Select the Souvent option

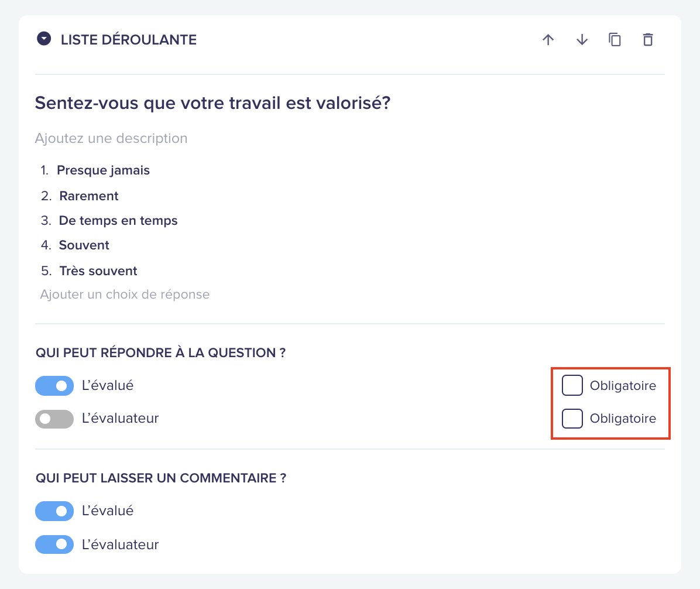coord(84,245)
